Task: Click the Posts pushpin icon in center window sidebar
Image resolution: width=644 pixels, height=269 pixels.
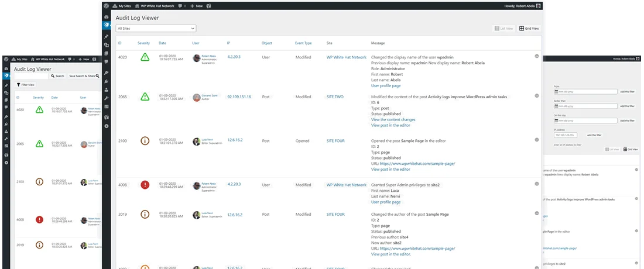Action: 106,36
